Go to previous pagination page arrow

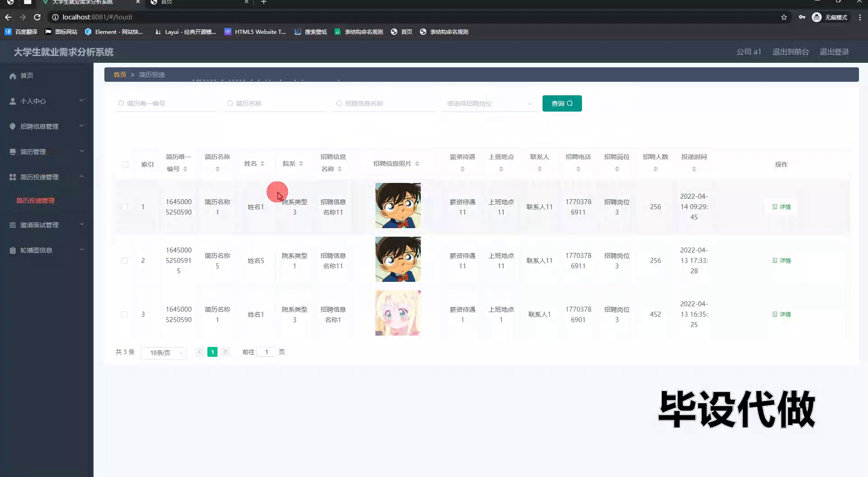tap(199, 352)
